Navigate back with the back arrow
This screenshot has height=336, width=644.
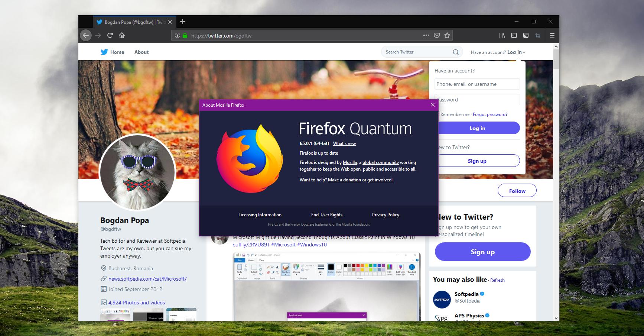tap(86, 35)
